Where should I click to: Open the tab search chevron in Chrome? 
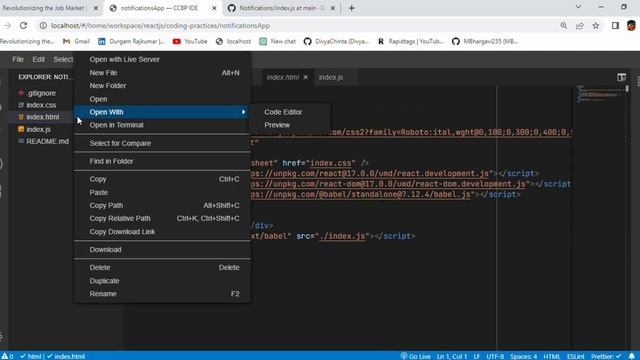pos(578,7)
